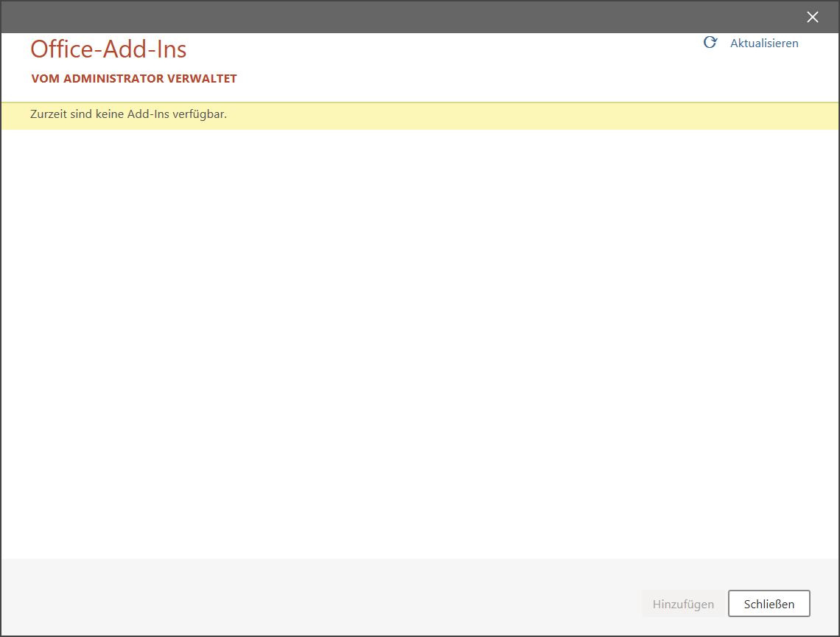Click the 'Zurzeit sind keine Add-Ins verfügbar.' message
This screenshot has height=637, width=840.
128,114
